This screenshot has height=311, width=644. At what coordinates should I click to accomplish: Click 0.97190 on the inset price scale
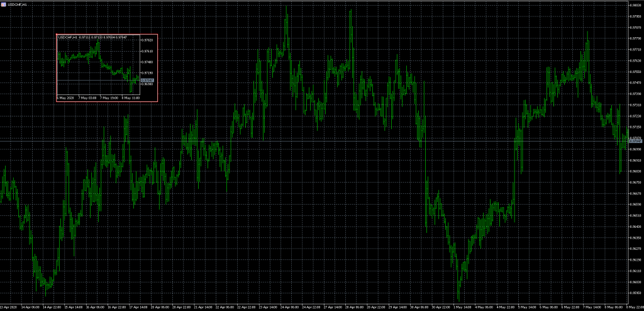coord(148,73)
